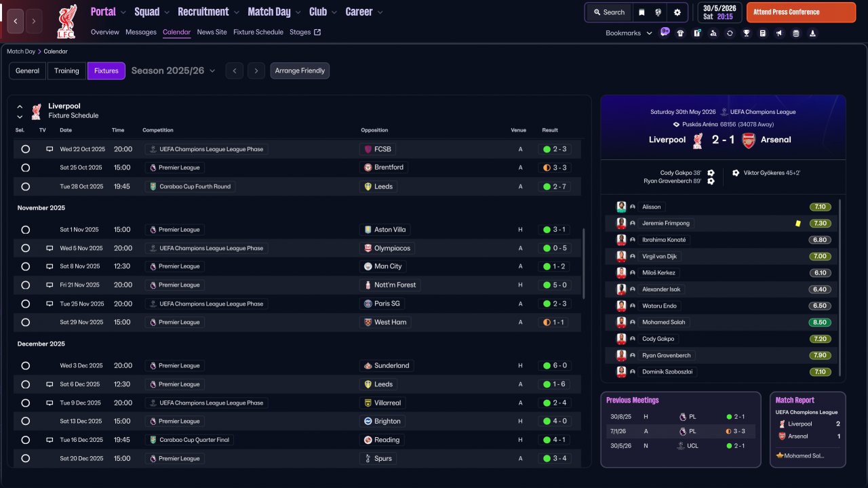The height and width of the screenshot is (488, 868).
Task: Expand the Portal menu chevron
Action: pyautogui.click(x=123, y=12)
